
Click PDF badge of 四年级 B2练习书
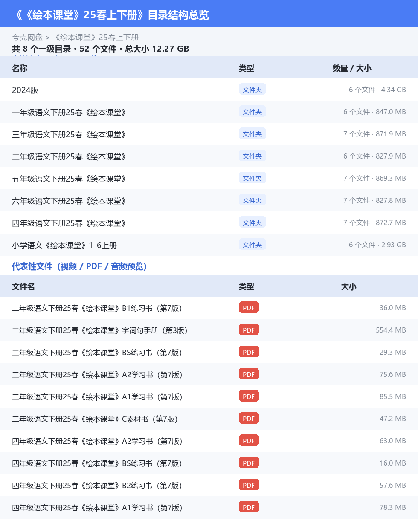[x=249, y=485]
